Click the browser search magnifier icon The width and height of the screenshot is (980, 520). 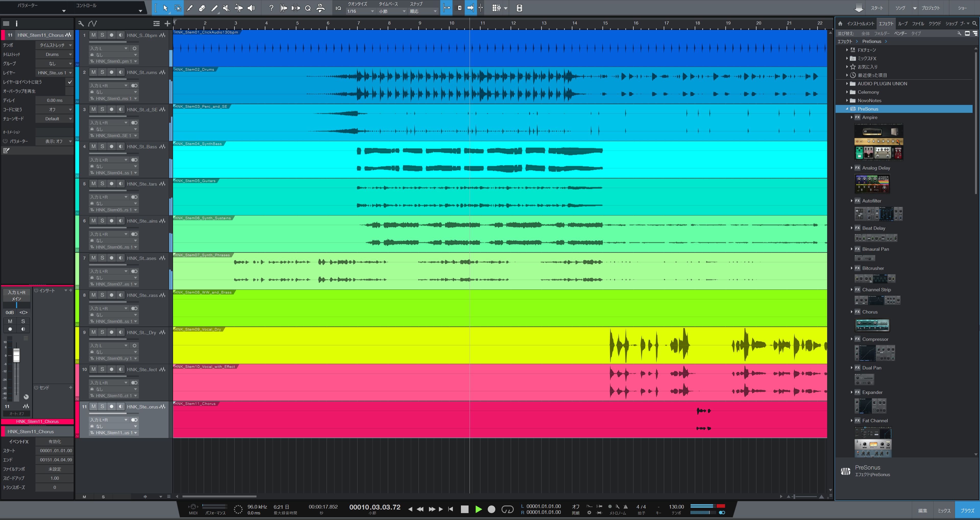(974, 23)
